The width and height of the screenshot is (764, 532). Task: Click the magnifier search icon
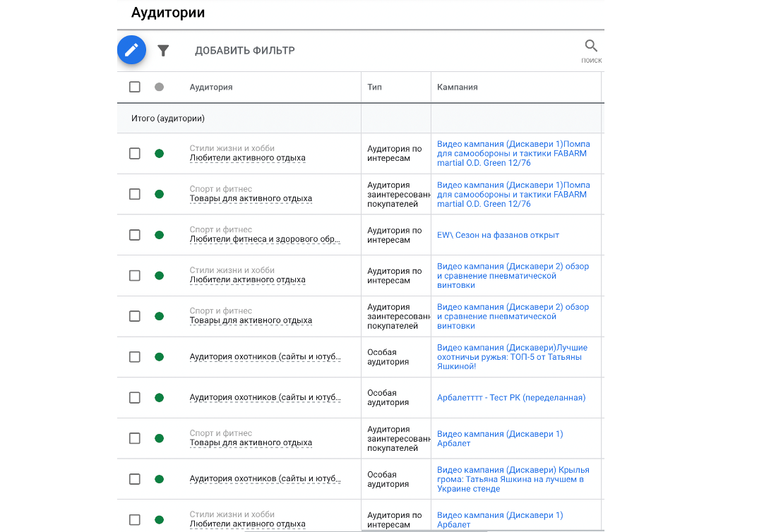[x=591, y=47]
